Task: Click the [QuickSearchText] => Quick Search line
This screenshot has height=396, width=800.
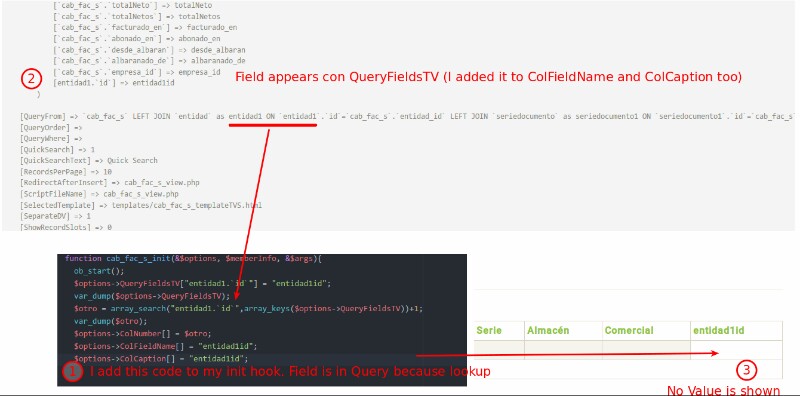Action: point(89,160)
